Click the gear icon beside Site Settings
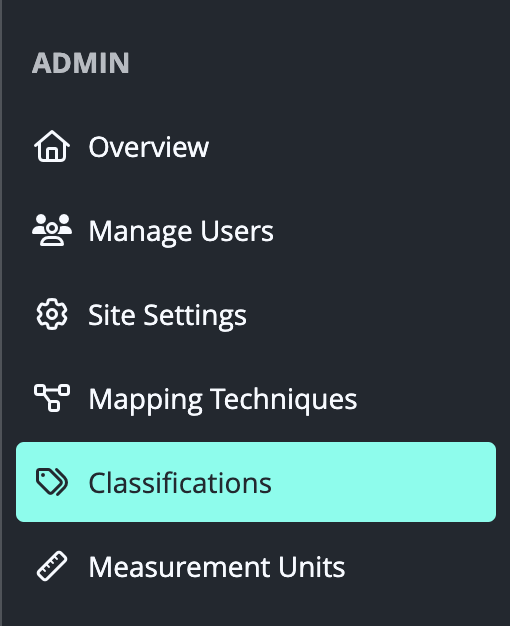This screenshot has height=626, width=510. pos(52,314)
